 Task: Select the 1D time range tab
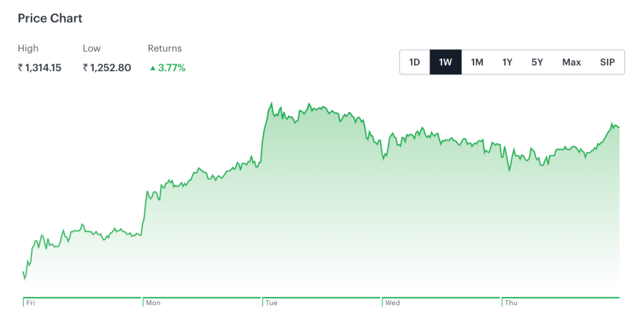(x=414, y=62)
